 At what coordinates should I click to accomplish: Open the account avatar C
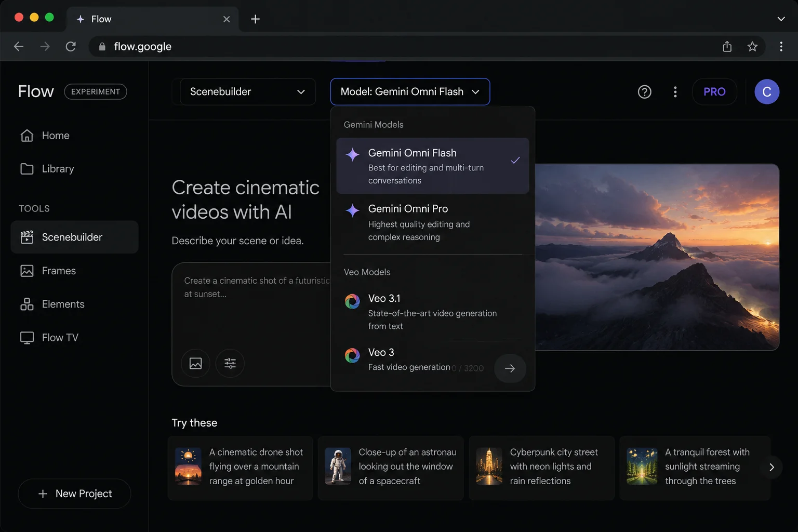(x=766, y=92)
